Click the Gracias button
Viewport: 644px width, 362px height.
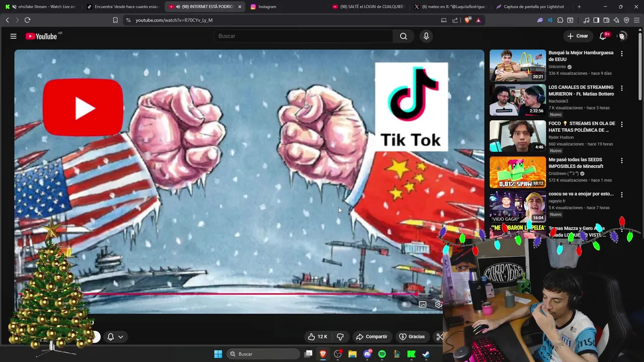412,337
